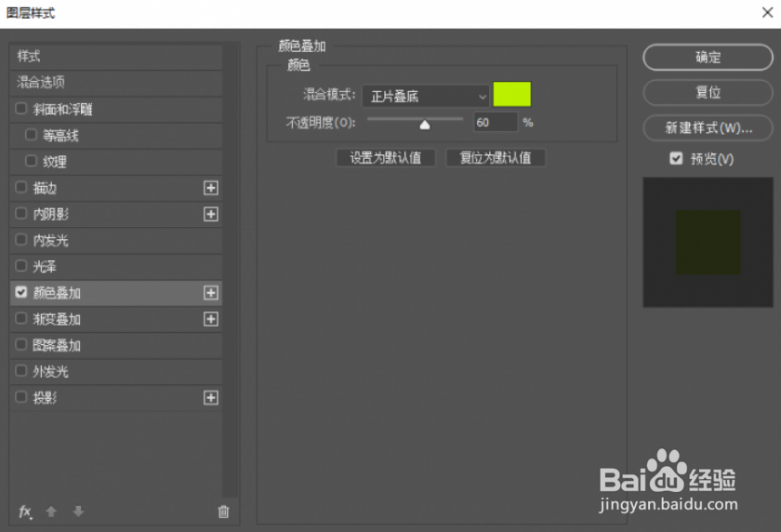Image resolution: width=781 pixels, height=532 pixels.
Task: Open the 混合模式 dropdown showing 正片叠底
Action: coord(426,96)
